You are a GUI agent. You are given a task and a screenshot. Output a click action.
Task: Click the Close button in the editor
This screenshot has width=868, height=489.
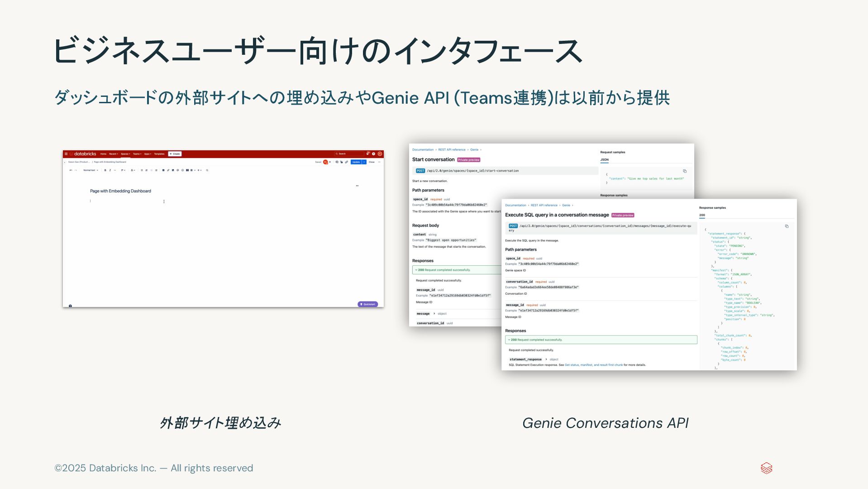point(372,162)
